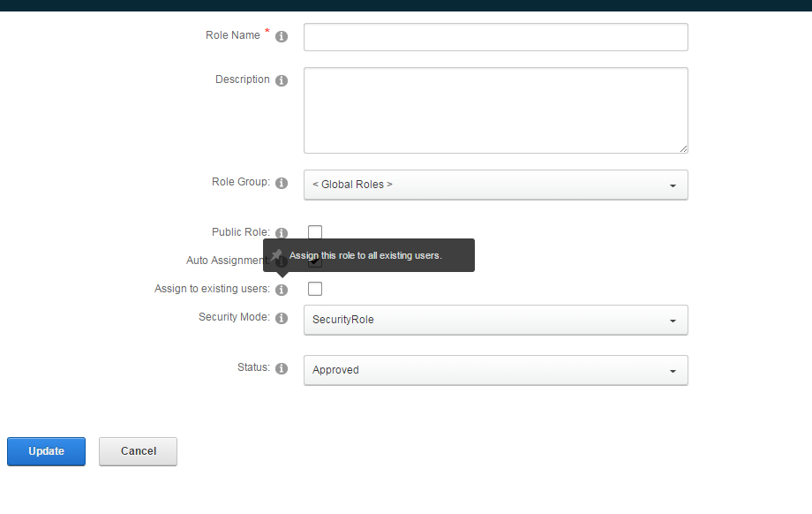This screenshot has height=514, width=812.
Task: Click the Status info icon
Action: pos(282,368)
